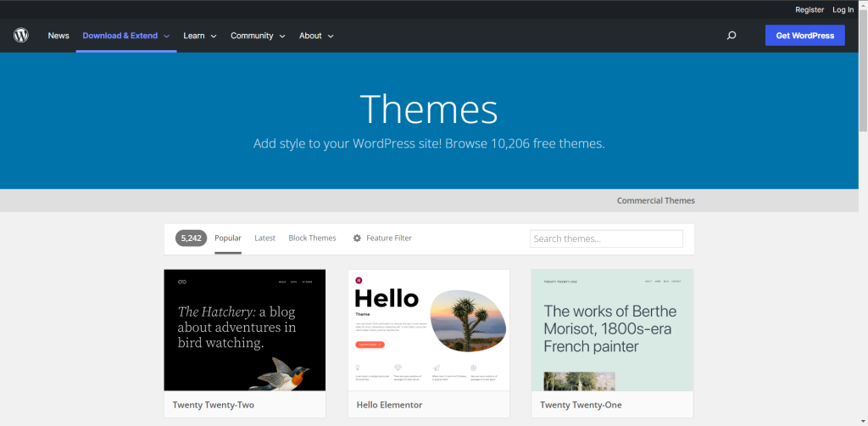The image size is (868, 426).
Task: Click the Log In link
Action: point(843,10)
